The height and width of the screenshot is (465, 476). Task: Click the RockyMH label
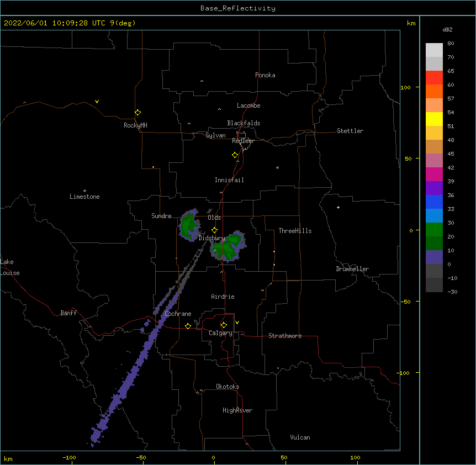(135, 125)
